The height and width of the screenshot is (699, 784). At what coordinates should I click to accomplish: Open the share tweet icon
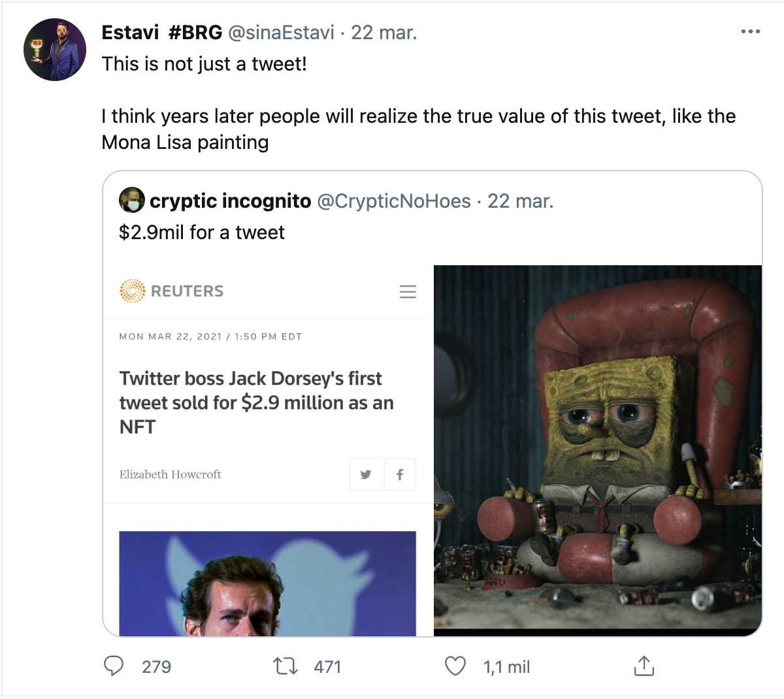tap(644, 666)
